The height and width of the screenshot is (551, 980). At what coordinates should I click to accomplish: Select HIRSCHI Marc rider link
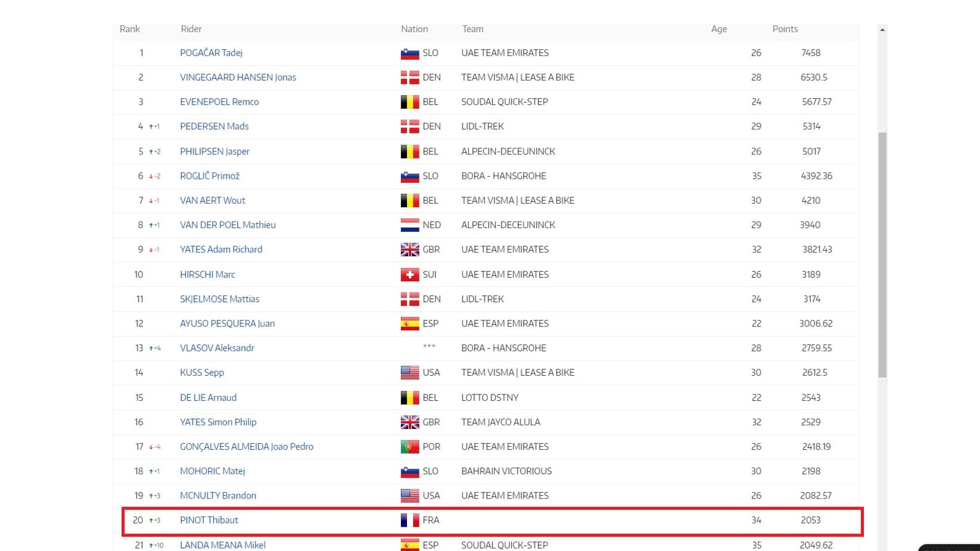click(x=207, y=274)
